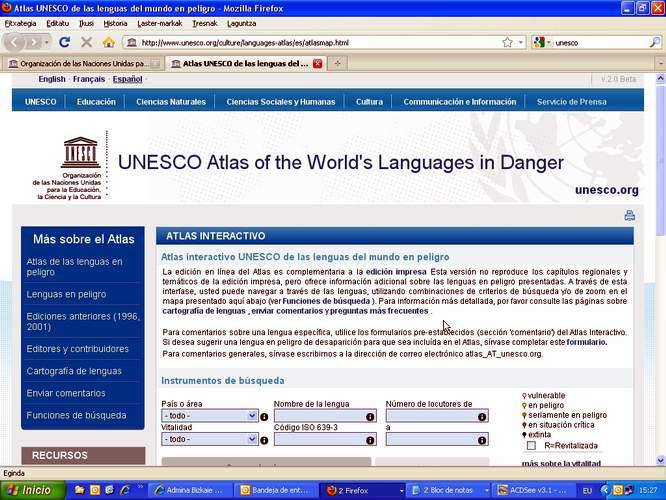Click info icon next to Vitalidad dropdown
Screen dimensions: 666x500
[x=264, y=440]
